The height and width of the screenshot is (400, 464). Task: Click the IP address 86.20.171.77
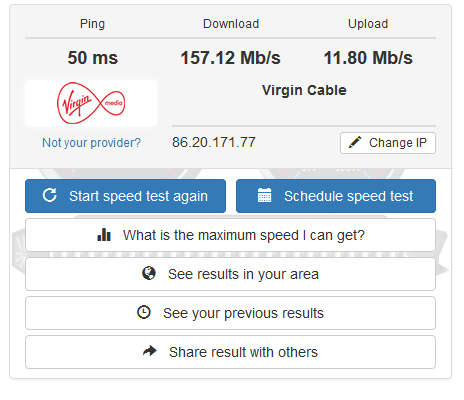click(214, 142)
